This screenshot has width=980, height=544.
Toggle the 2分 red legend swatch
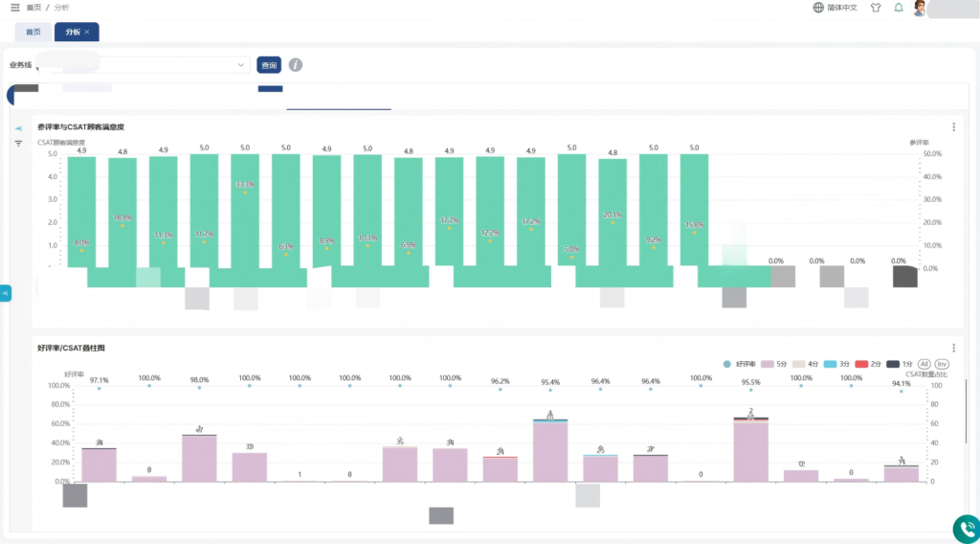[x=861, y=364]
